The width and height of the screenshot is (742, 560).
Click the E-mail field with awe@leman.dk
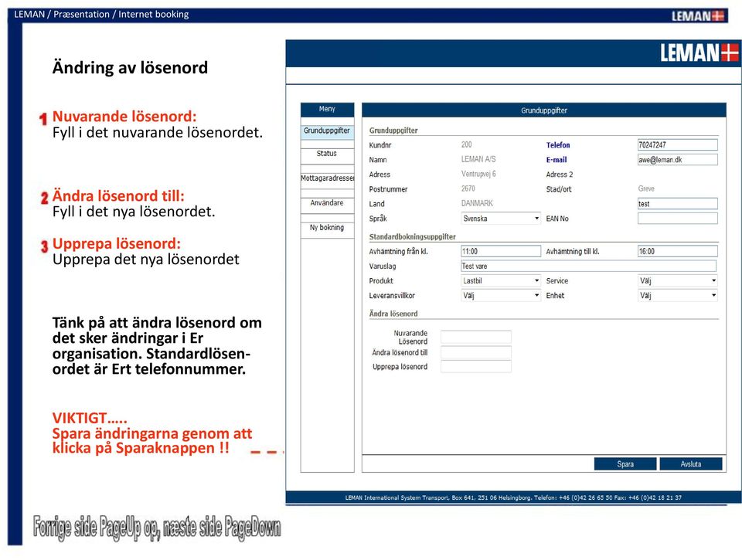click(x=678, y=160)
